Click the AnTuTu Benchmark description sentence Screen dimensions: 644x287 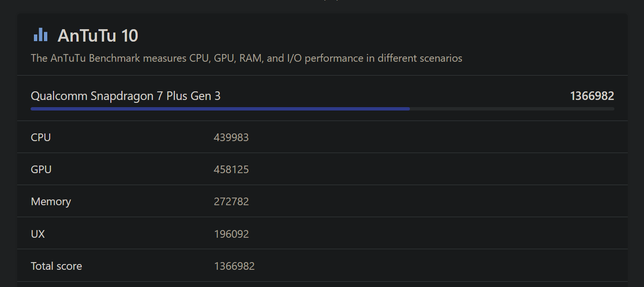click(x=247, y=58)
